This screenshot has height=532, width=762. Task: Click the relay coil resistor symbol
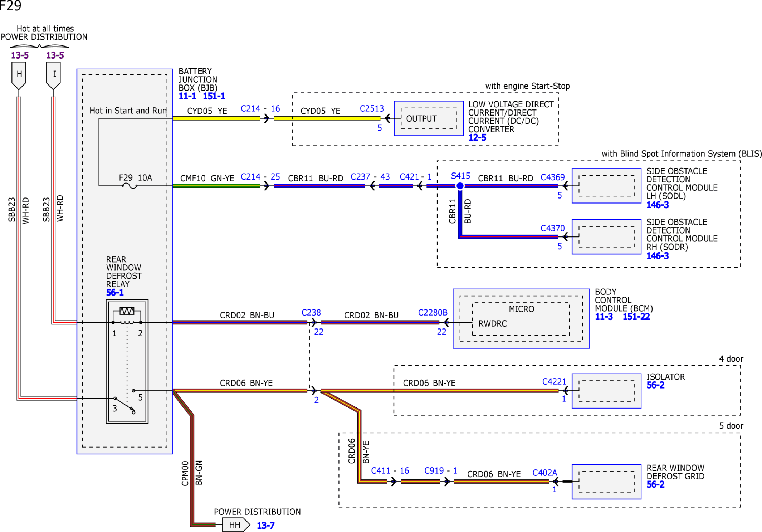point(127,311)
